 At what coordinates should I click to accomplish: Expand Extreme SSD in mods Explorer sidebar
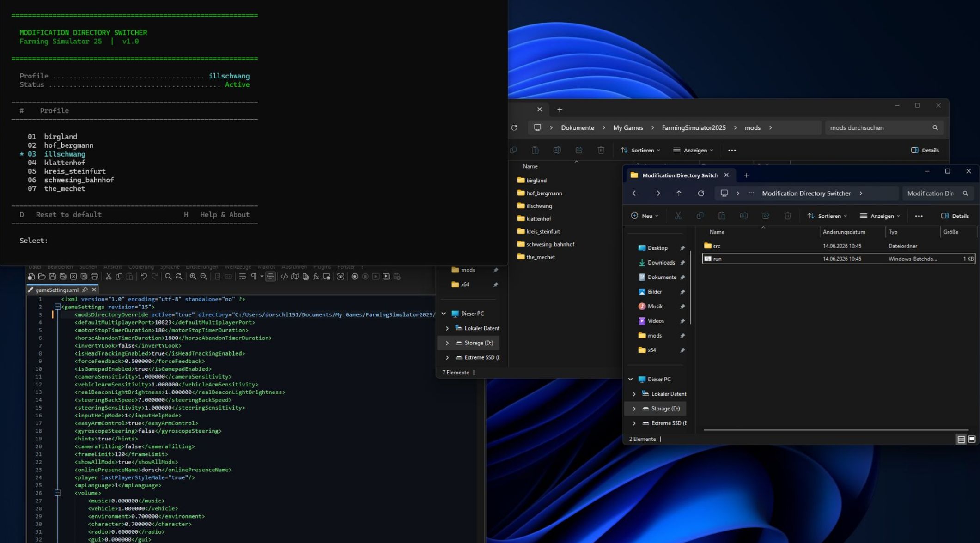pyautogui.click(x=447, y=358)
